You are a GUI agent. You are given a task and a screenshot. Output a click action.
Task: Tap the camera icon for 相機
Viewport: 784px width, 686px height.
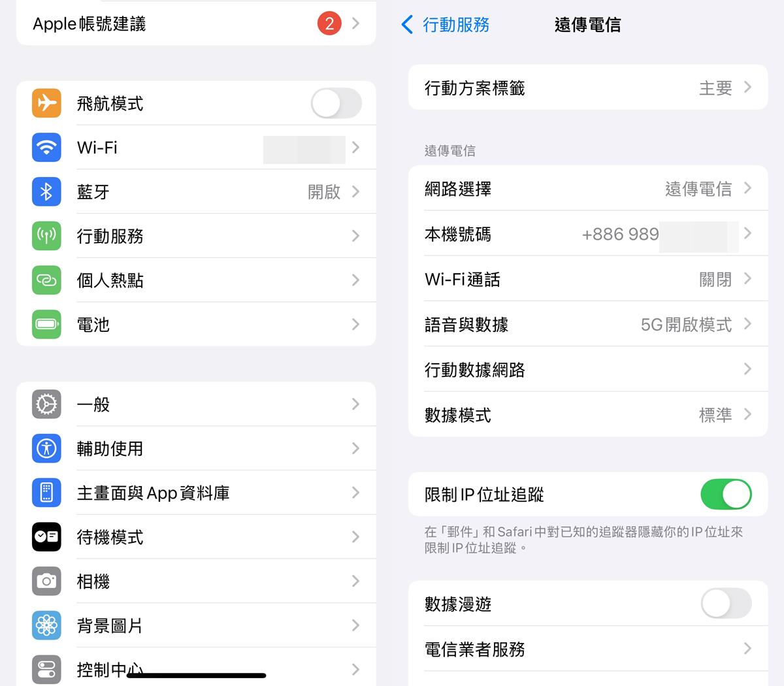(46, 581)
